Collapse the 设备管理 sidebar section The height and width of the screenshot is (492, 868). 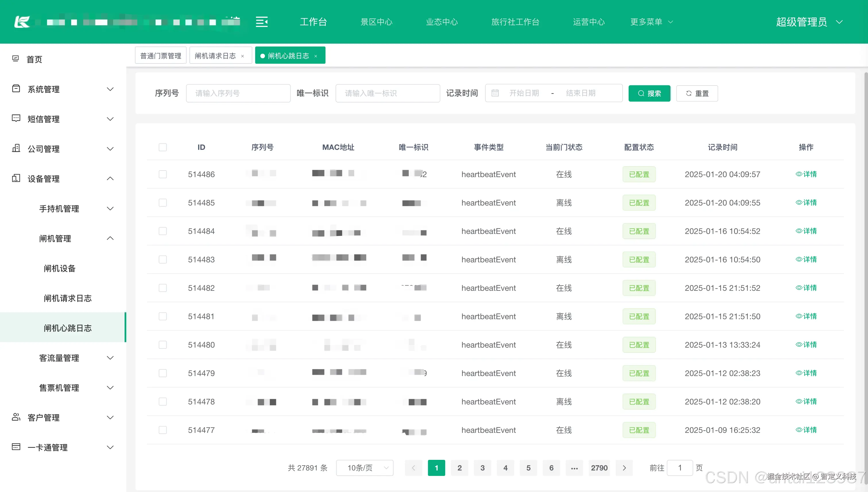(110, 179)
